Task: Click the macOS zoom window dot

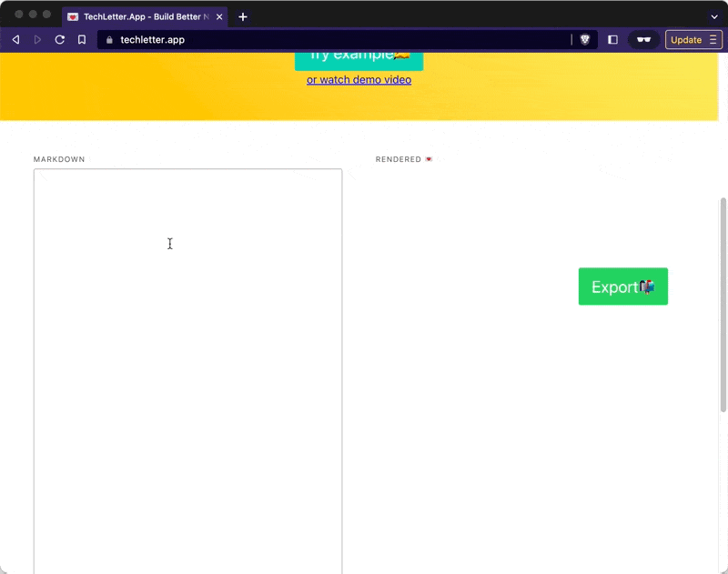Action: coord(46,14)
